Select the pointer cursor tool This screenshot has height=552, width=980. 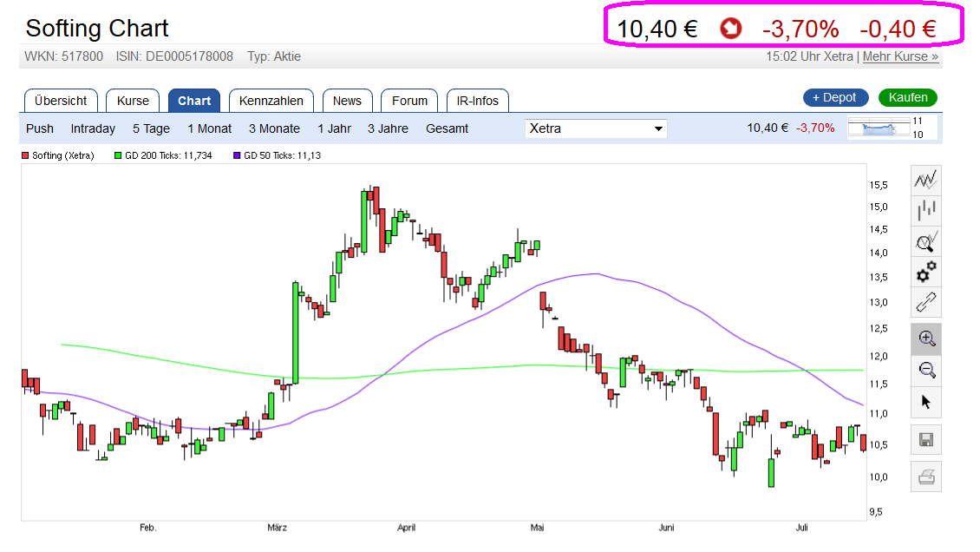coord(925,402)
